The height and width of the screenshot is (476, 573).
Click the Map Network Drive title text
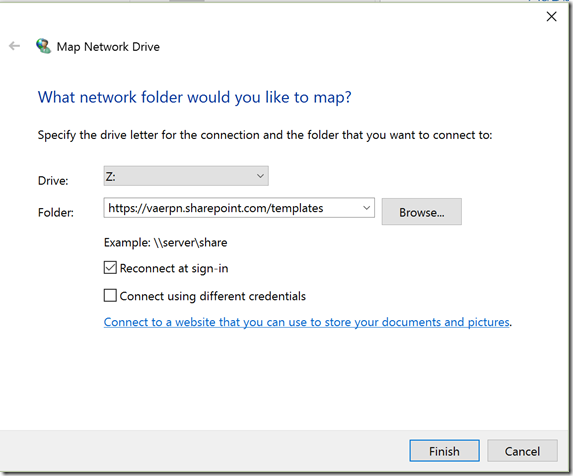click(x=108, y=47)
